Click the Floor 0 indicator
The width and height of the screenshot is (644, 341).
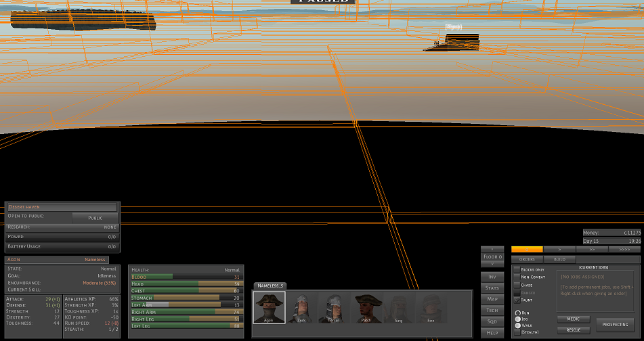(492, 257)
